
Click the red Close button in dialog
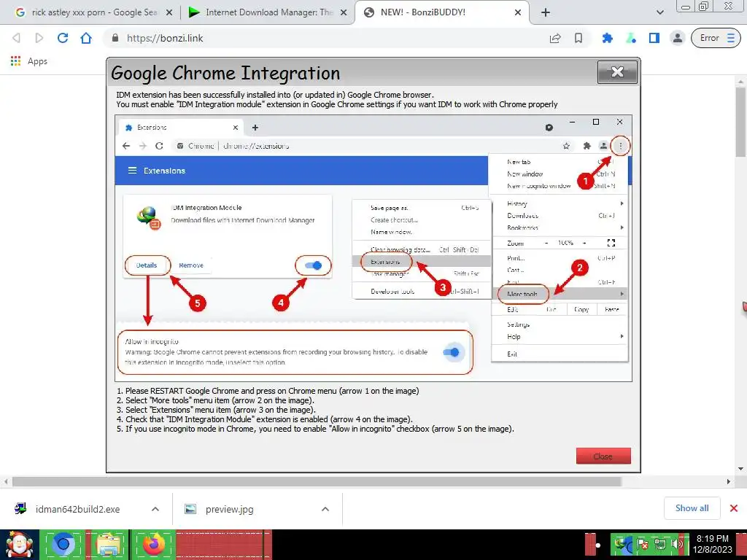[603, 456]
